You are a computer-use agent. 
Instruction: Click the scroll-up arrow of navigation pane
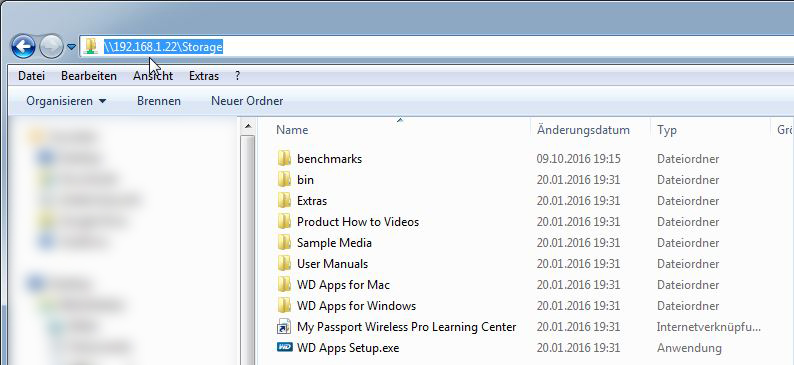coord(248,127)
